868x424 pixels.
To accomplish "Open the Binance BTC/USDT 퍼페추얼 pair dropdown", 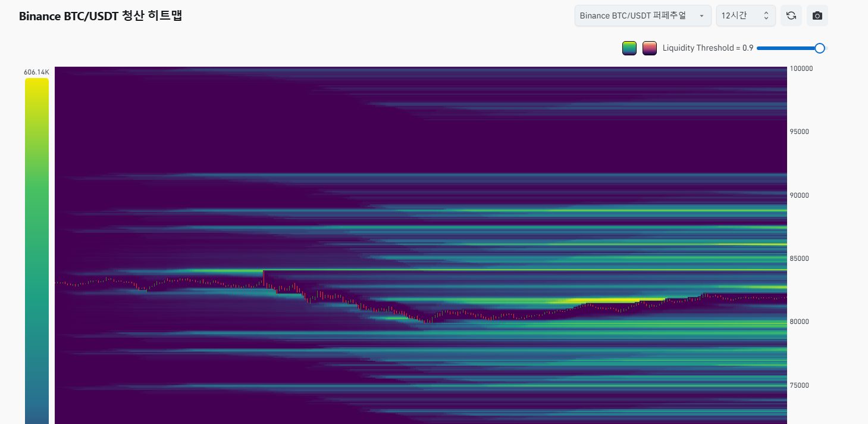I will [643, 16].
